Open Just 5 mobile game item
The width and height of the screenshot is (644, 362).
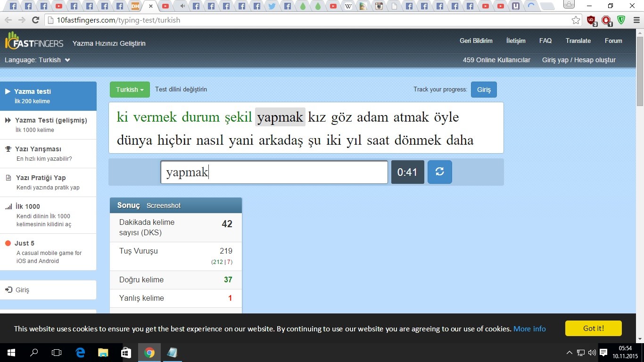click(x=48, y=252)
